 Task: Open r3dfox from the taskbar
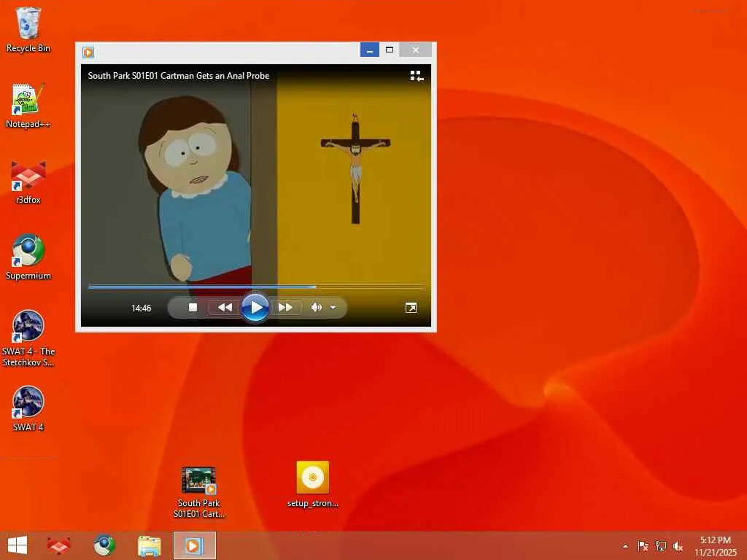point(58,545)
